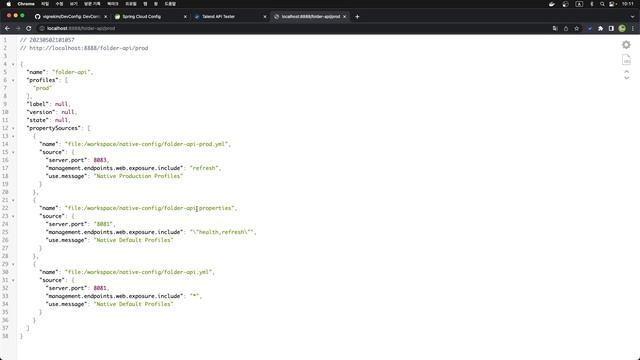Select the "prod" profile value
This screenshot has height=360, width=640.
(42, 88)
